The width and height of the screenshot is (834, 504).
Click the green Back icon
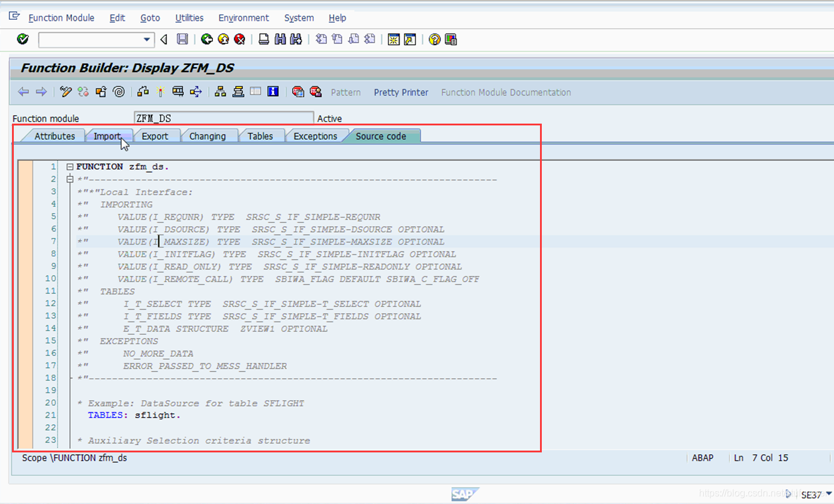[x=207, y=40]
